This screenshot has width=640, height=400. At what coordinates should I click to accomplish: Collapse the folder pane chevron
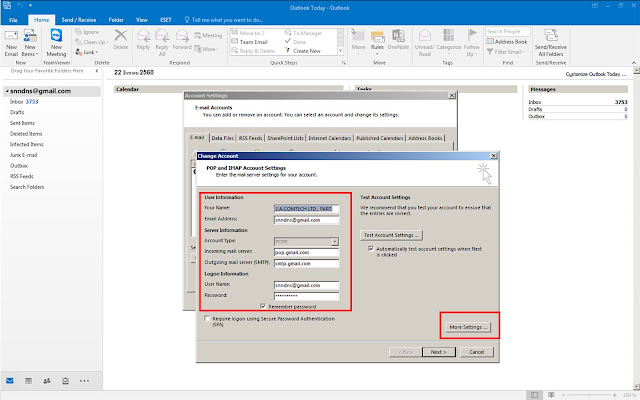(97, 71)
